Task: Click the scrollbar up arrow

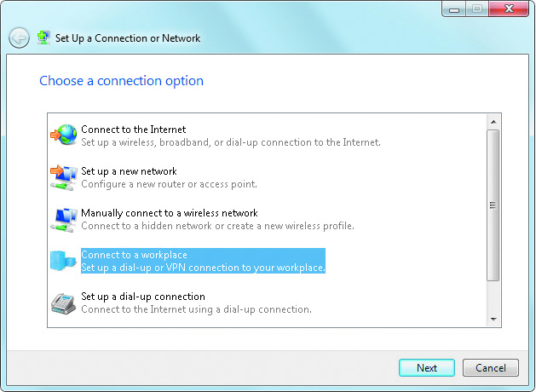Action: [x=493, y=122]
